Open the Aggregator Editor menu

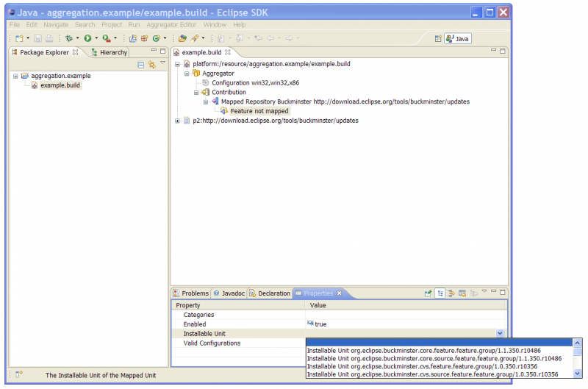coord(171,25)
